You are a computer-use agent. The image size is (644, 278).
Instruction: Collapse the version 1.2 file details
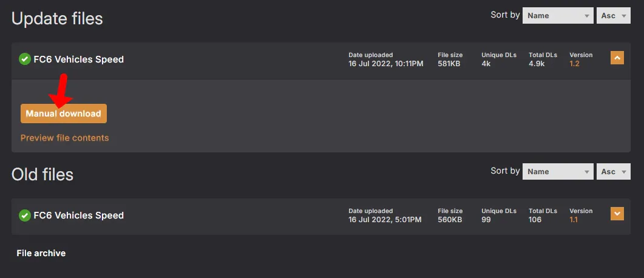[x=617, y=58]
